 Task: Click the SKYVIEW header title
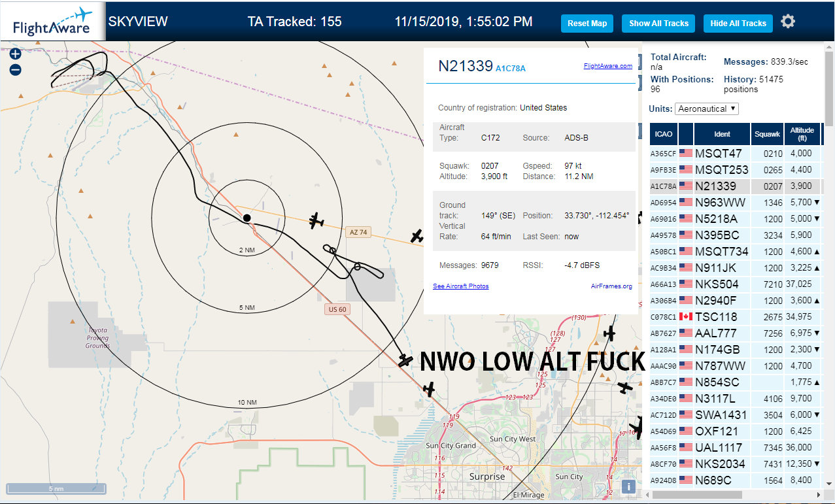pyautogui.click(x=138, y=22)
